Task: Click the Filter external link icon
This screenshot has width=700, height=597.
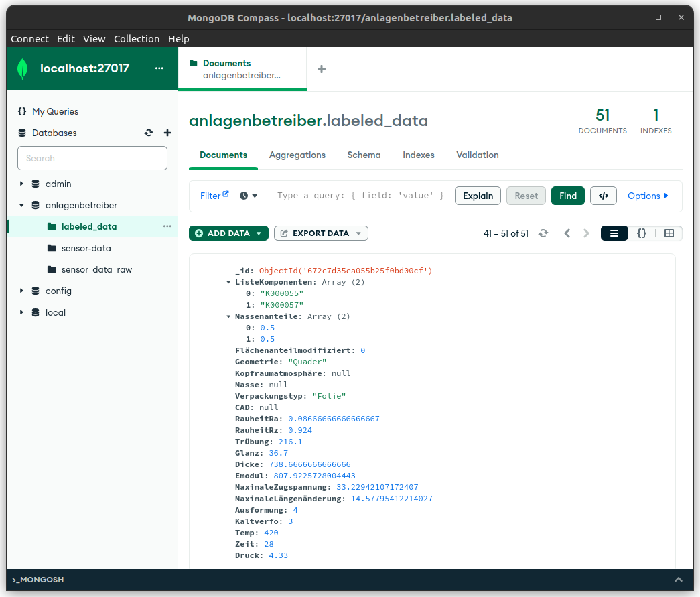Action: pyautogui.click(x=226, y=194)
